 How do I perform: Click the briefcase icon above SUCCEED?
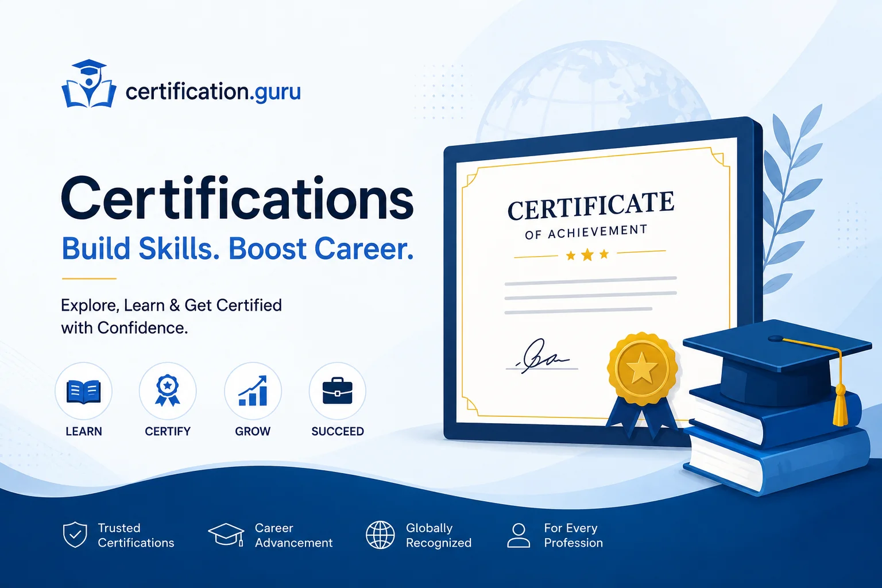pos(337,391)
